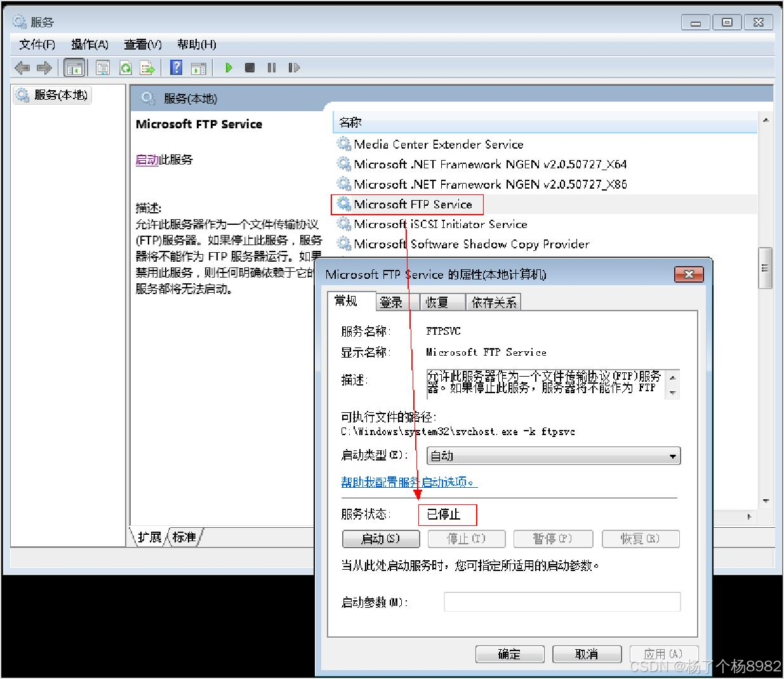Viewport: 784px width, 679px height.
Task: Click the Back arrow toolbar icon
Action: (x=22, y=67)
